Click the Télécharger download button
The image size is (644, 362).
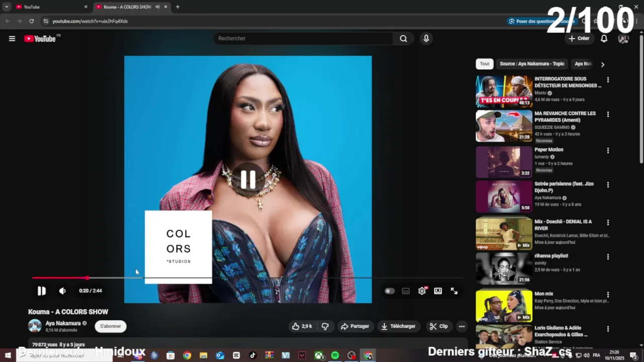398,326
